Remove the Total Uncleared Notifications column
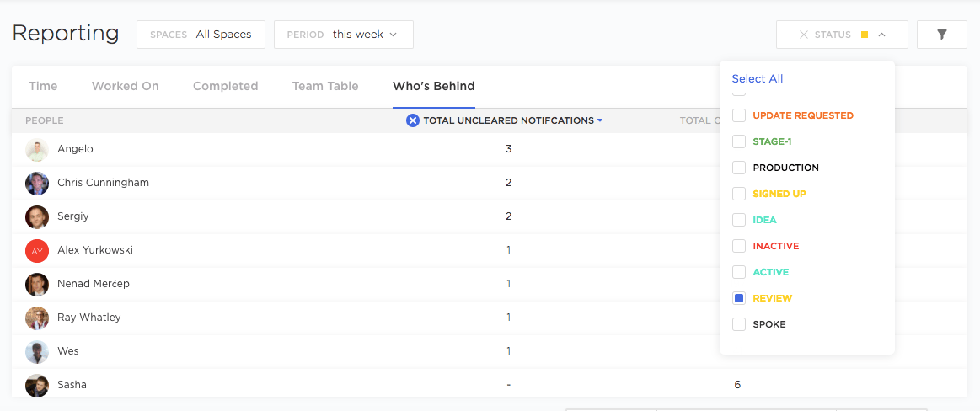The height and width of the screenshot is (411, 980). click(x=413, y=120)
